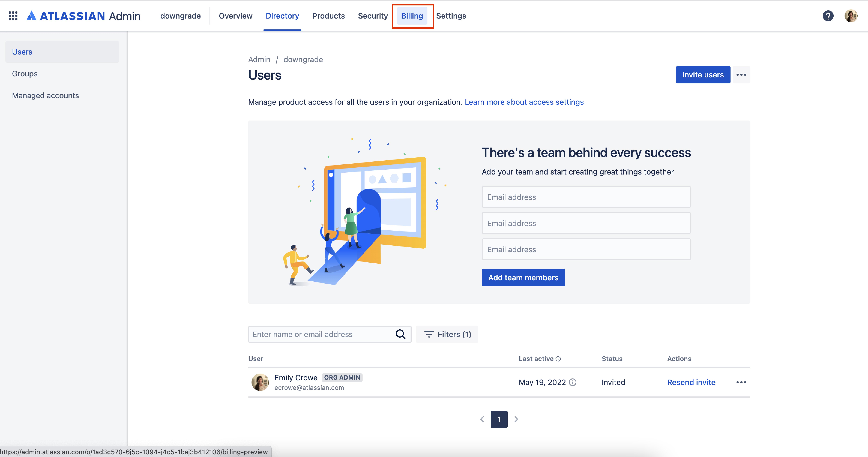Image resolution: width=868 pixels, height=457 pixels.
Task: Open Learn more about access settings
Action: click(524, 102)
